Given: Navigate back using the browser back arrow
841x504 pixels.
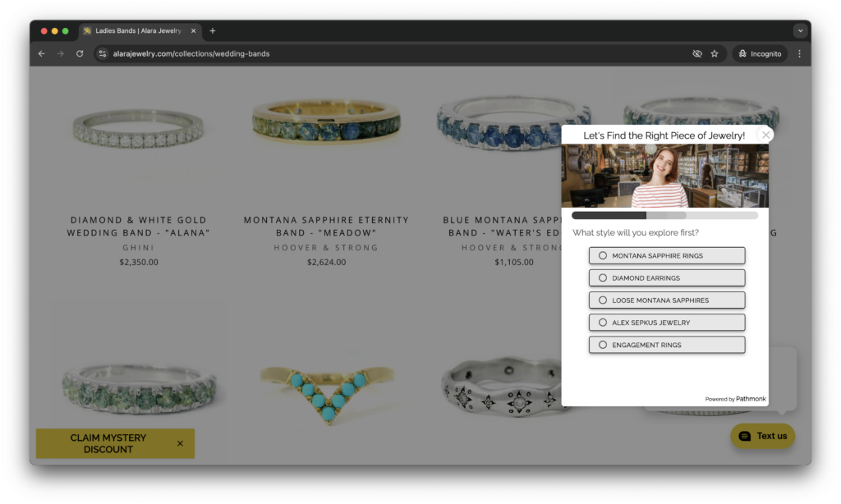Looking at the screenshot, I should pos(41,53).
